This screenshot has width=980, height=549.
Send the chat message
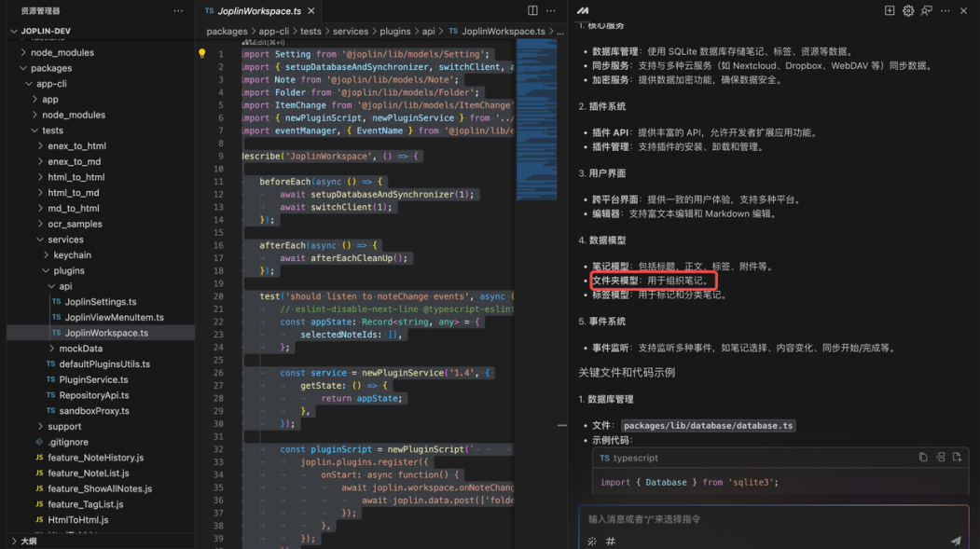956,541
